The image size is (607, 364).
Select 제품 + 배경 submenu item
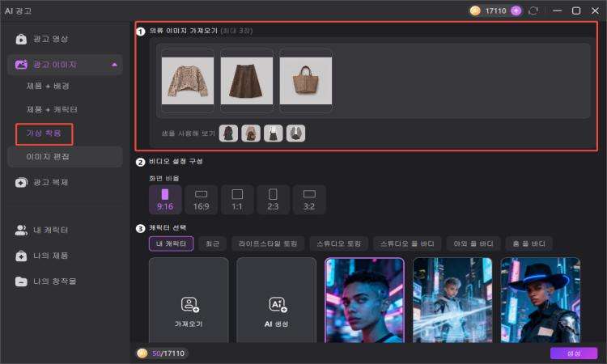click(x=48, y=86)
